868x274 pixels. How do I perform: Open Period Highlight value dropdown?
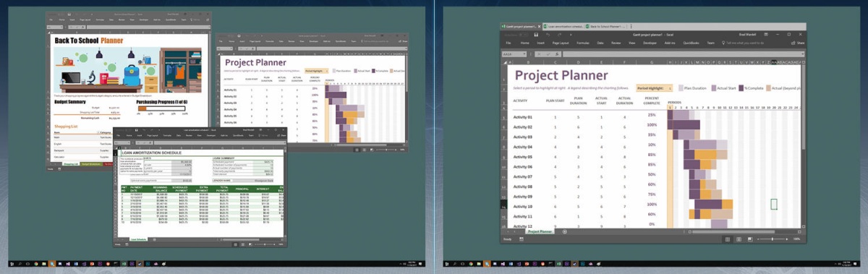click(x=669, y=87)
